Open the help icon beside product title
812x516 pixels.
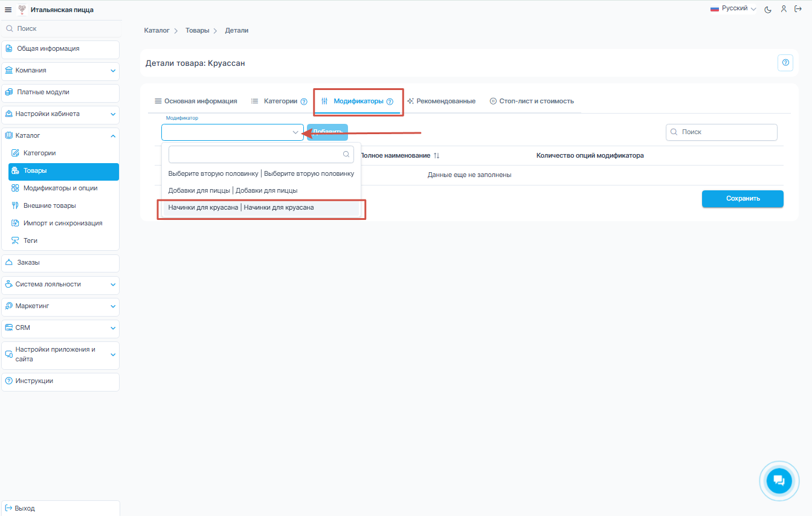point(785,62)
